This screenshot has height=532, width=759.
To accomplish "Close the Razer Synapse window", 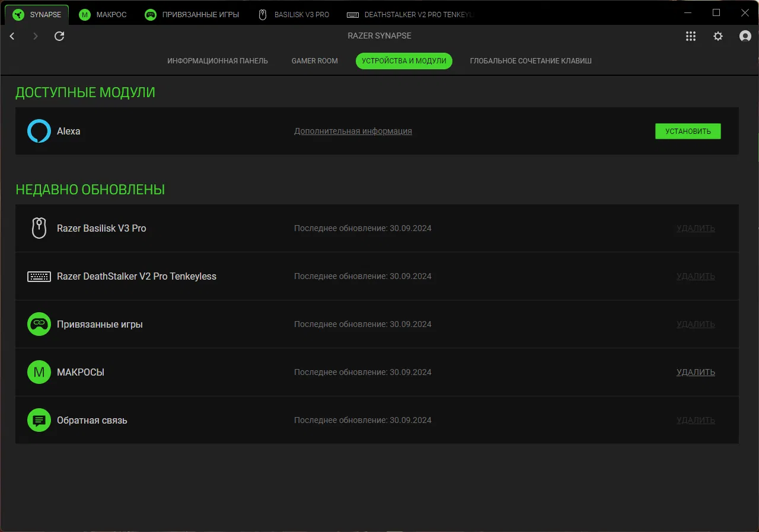I will pyautogui.click(x=745, y=12).
